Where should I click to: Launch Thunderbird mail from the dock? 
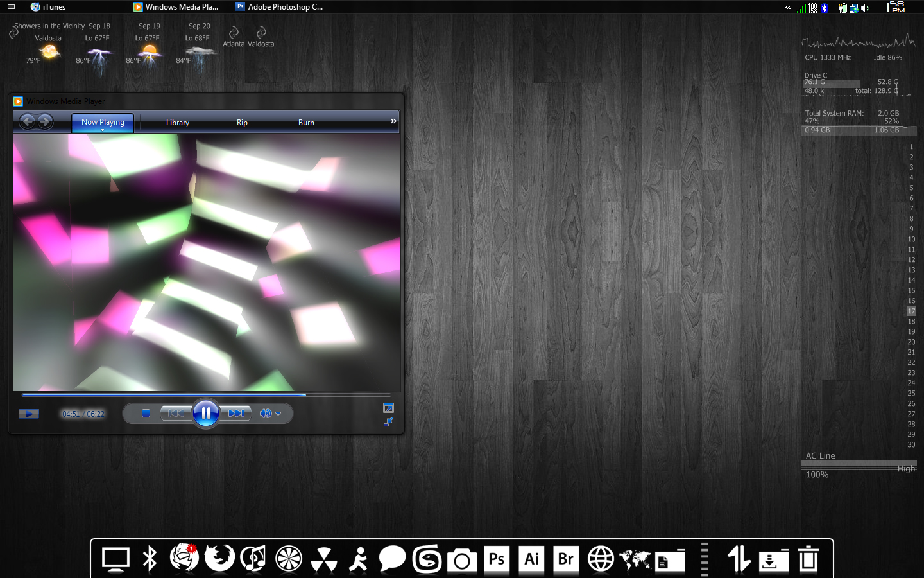(x=184, y=557)
